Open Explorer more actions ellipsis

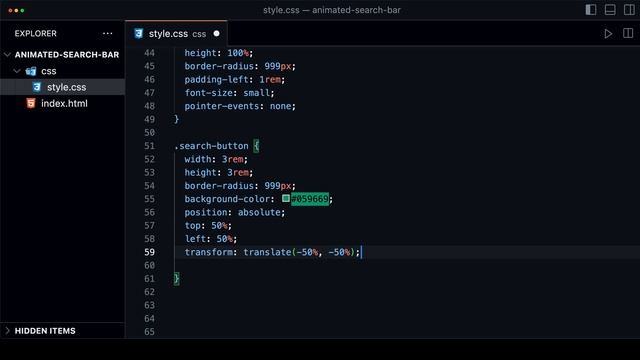coord(107,33)
